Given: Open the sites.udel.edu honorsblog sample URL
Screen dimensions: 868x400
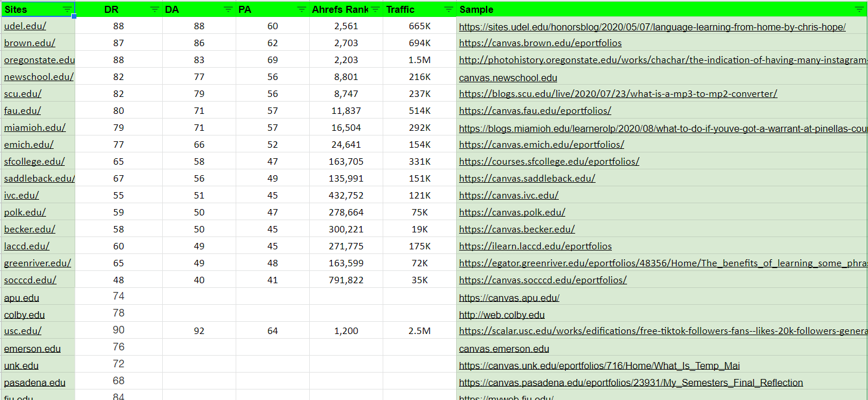Looking at the screenshot, I should (x=652, y=27).
